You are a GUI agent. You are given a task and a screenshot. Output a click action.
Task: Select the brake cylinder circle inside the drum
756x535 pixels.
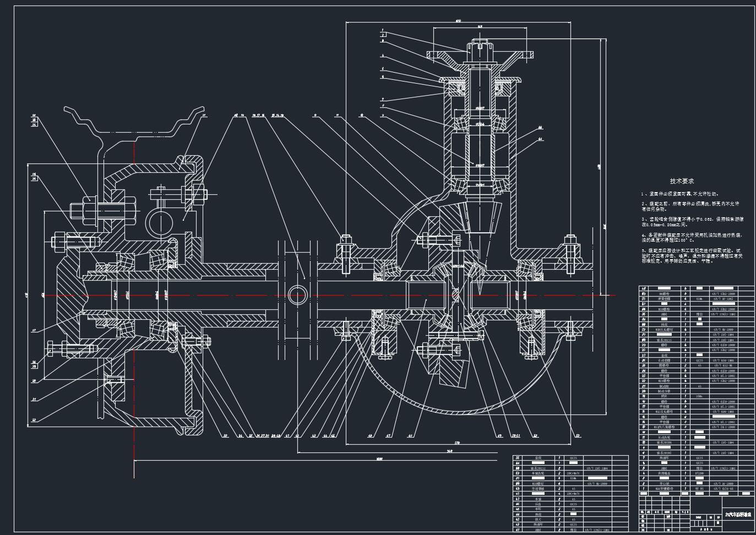[x=159, y=222]
